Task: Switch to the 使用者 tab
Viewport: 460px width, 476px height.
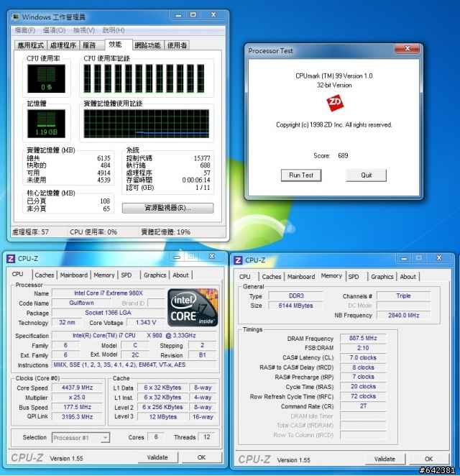Action: (177, 45)
